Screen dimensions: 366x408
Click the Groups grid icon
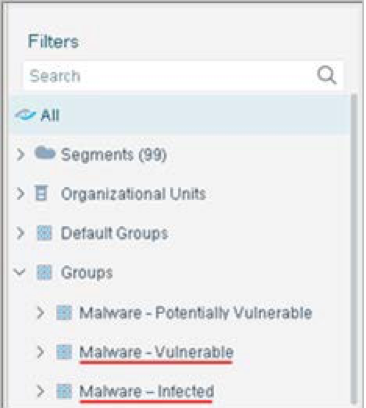44,272
